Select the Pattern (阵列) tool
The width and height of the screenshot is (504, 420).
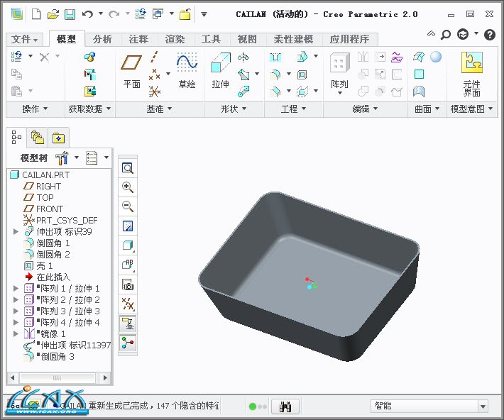coord(340,73)
